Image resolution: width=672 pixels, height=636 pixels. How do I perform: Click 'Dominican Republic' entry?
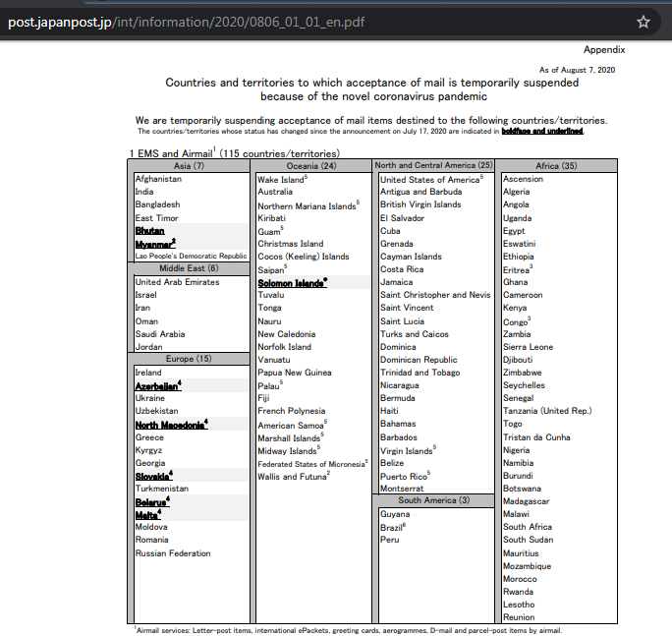point(419,360)
